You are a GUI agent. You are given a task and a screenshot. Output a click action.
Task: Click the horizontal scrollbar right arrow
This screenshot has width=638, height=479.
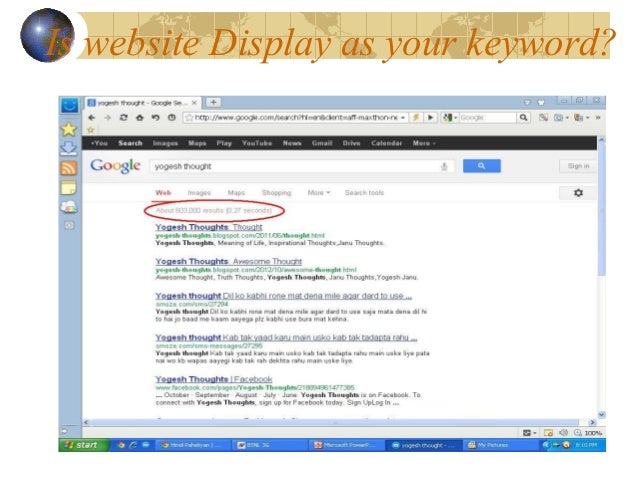592,422
